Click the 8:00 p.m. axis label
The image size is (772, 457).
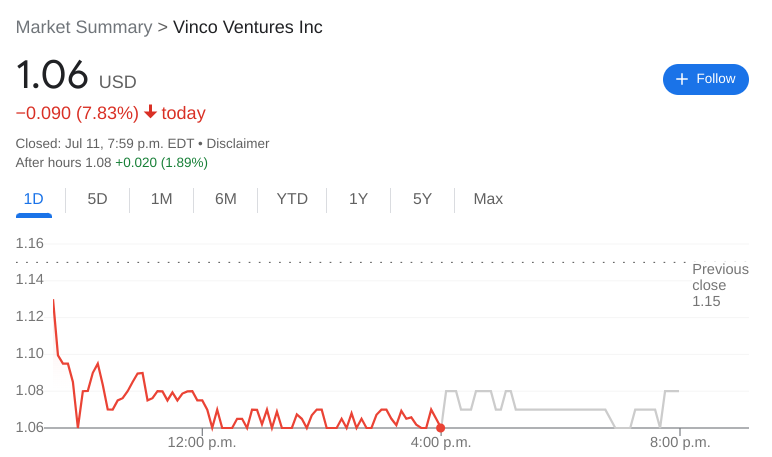point(680,442)
